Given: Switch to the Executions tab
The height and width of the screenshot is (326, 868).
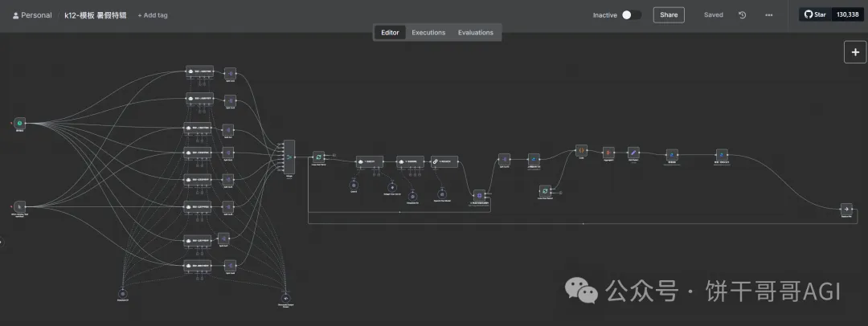Looking at the screenshot, I should (428, 32).
